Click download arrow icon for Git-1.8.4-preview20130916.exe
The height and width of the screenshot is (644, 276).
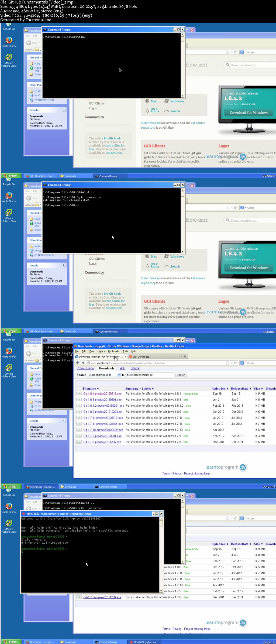pos(79,394)
